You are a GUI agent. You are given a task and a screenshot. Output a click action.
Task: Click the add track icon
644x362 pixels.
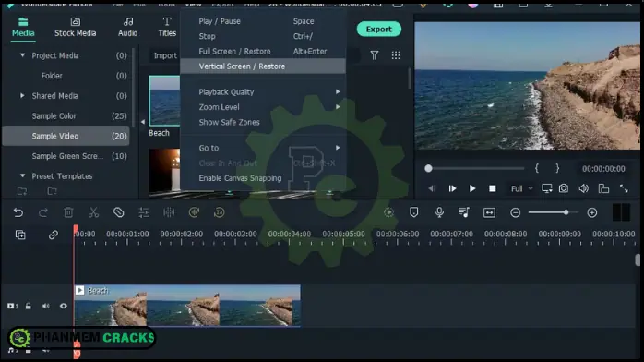[20, 235]
